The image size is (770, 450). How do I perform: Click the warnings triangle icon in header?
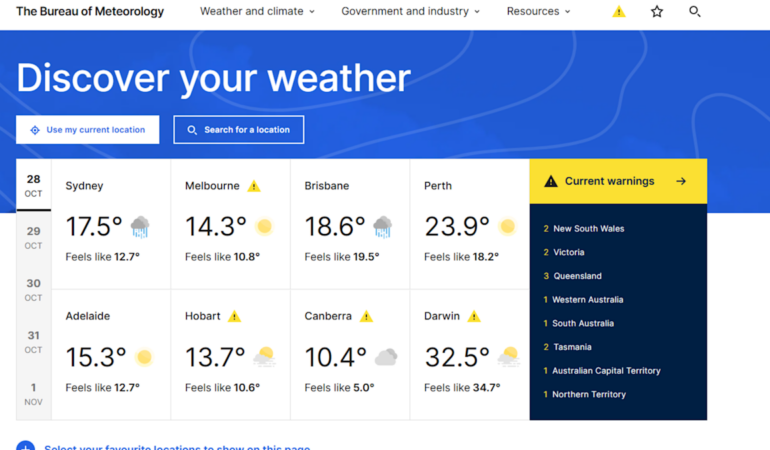(x=619, y=11)
